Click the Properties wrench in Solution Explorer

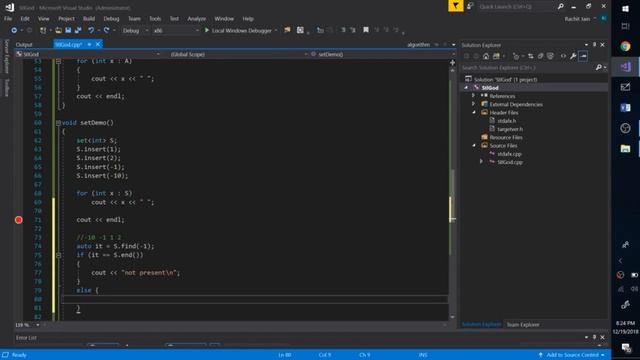coord(573,56)
